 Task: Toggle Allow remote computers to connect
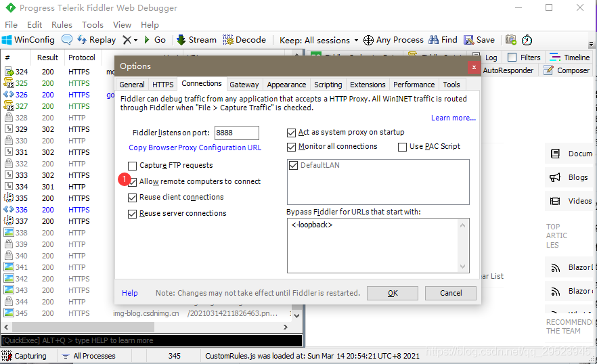[x=132, y=182]
